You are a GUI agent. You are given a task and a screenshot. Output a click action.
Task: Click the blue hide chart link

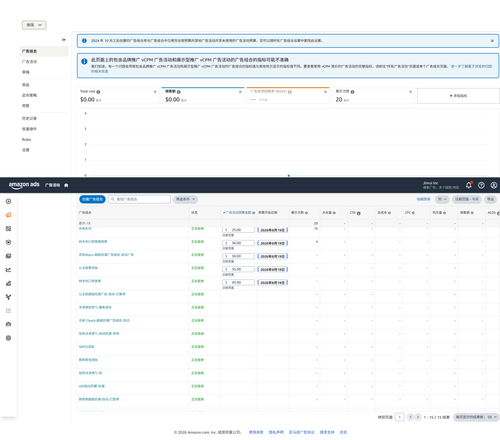tap(423, 199)
